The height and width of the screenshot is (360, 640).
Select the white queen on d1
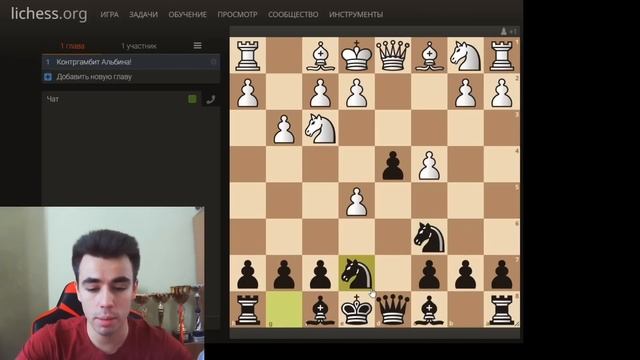tap(393, 55)
